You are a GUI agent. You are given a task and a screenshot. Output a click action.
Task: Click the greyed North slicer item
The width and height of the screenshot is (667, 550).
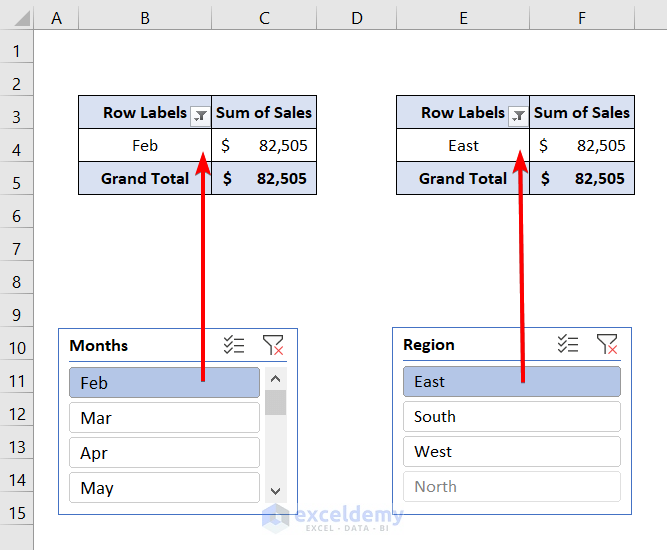point(511,486)
